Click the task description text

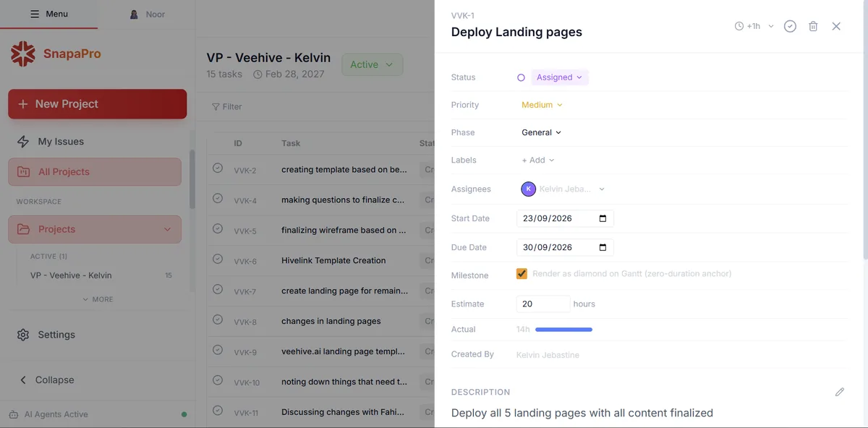click(x=582, y=413)
